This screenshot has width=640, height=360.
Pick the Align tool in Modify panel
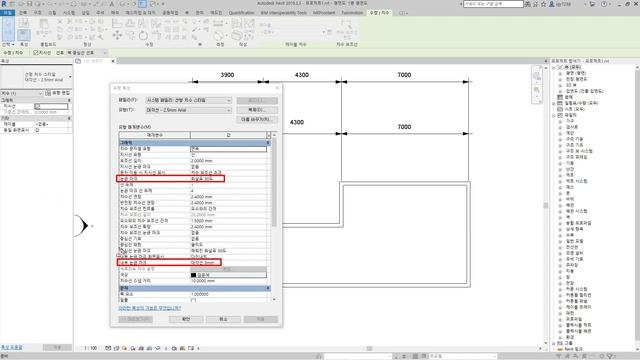117,23
